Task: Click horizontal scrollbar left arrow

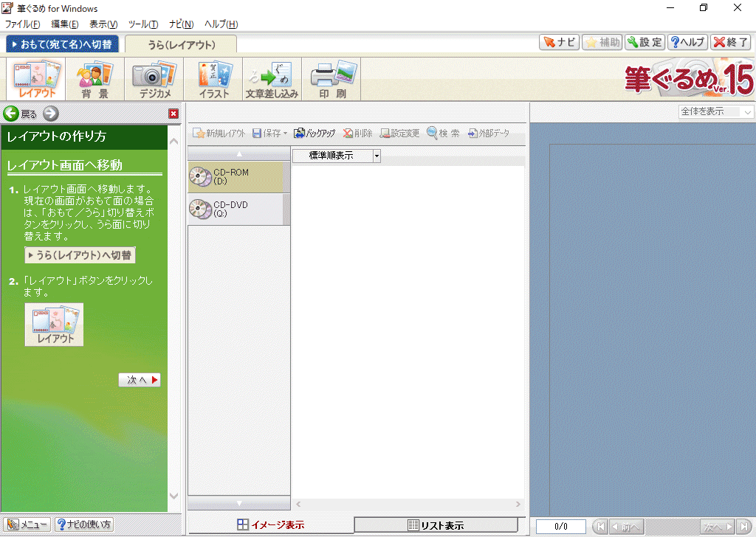Action: click(299, 505)
